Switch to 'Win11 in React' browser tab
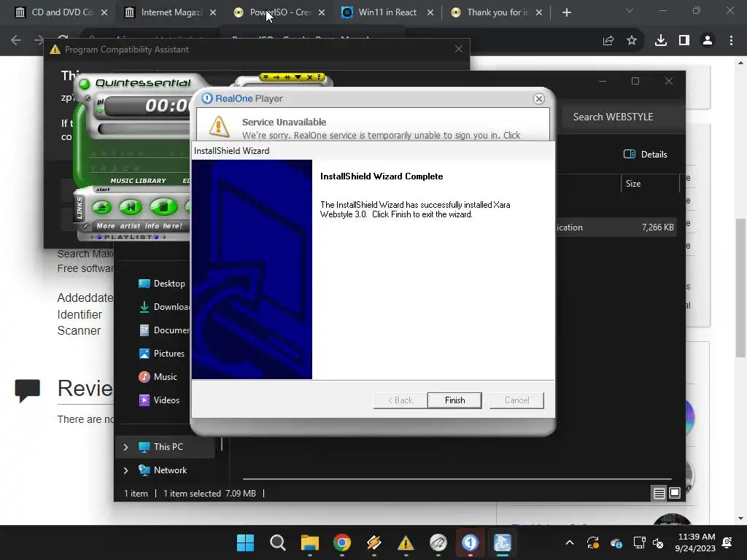 [x=387, y=12]
